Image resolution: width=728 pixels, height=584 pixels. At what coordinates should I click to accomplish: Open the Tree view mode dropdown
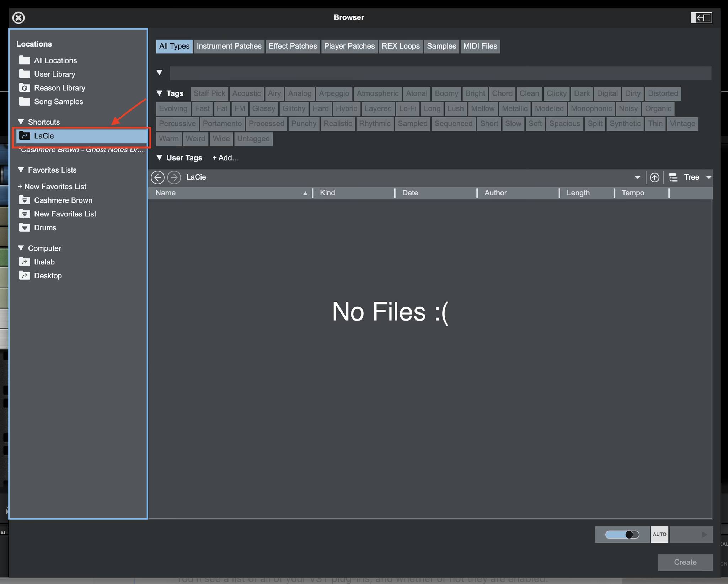pos(708,177)
